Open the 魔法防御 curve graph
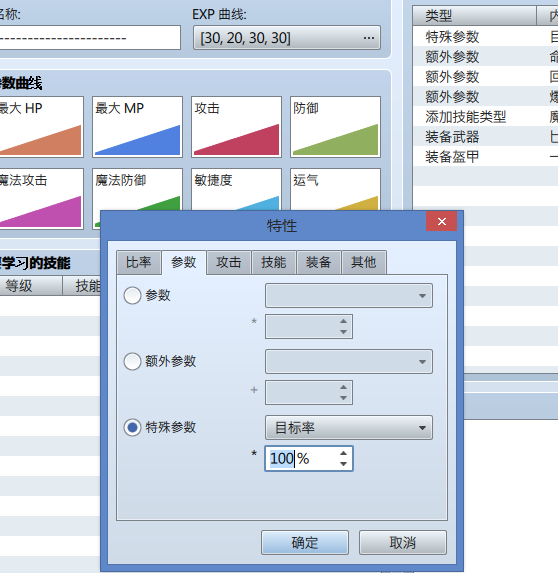This screenshot has width=558, height=573. (x=137, y=189)
